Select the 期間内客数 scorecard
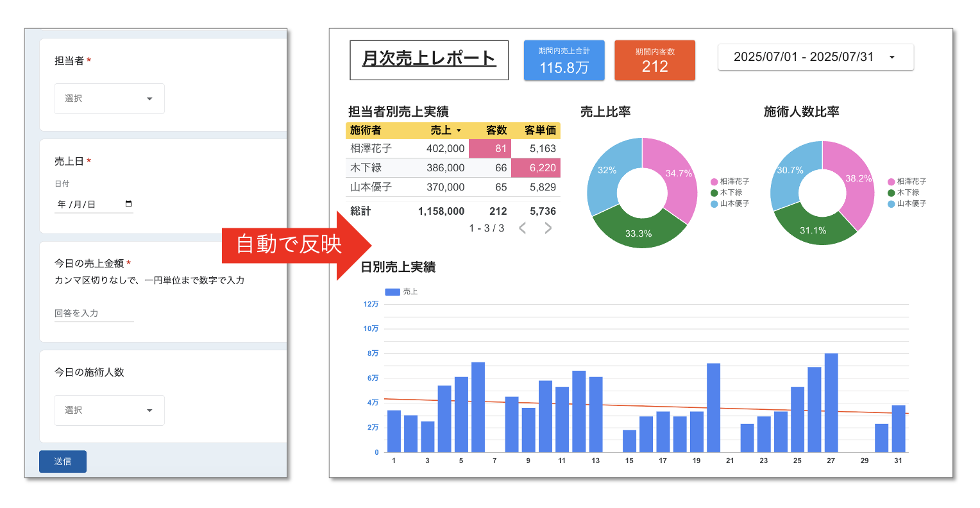 coord(654,60)
